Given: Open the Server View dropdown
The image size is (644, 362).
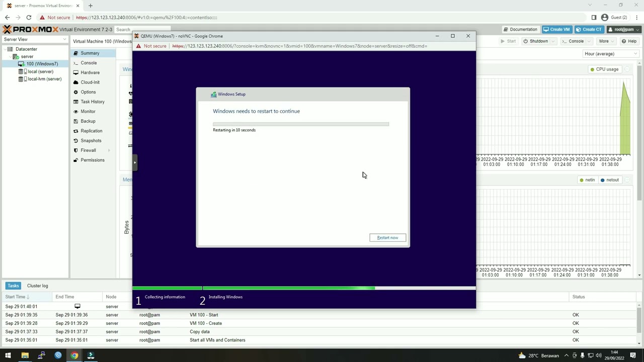Looking at the screenshot, I should [x=35, y=39].
